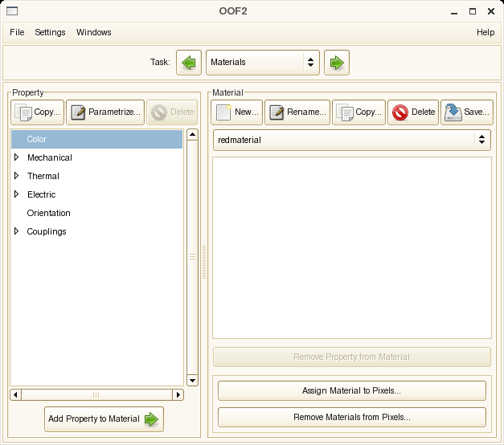This screenshot has height=445, width=504.
Task: Click the Material Copy button
Action: tap(359, 112)
